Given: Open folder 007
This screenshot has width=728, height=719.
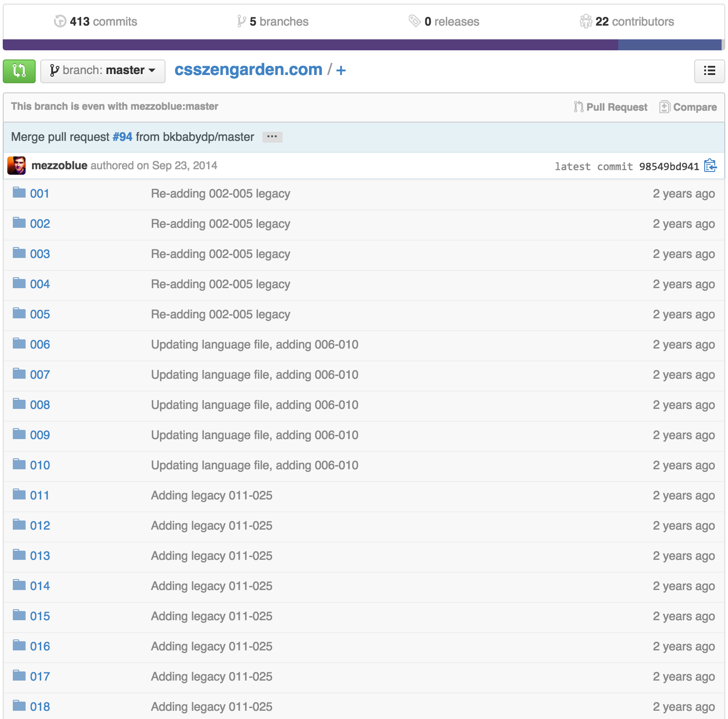Looking at the screenshot, I should pos(40,375).
